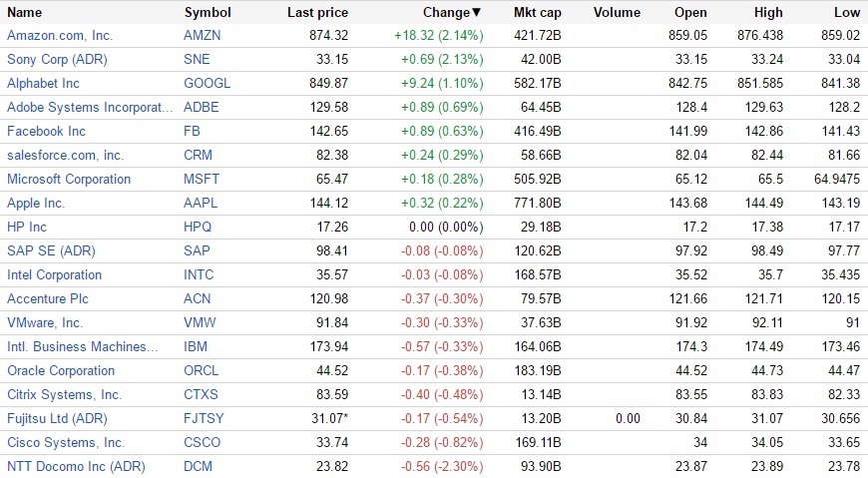Click the GOOGL ticker symbol

click(x=208, y=83)
